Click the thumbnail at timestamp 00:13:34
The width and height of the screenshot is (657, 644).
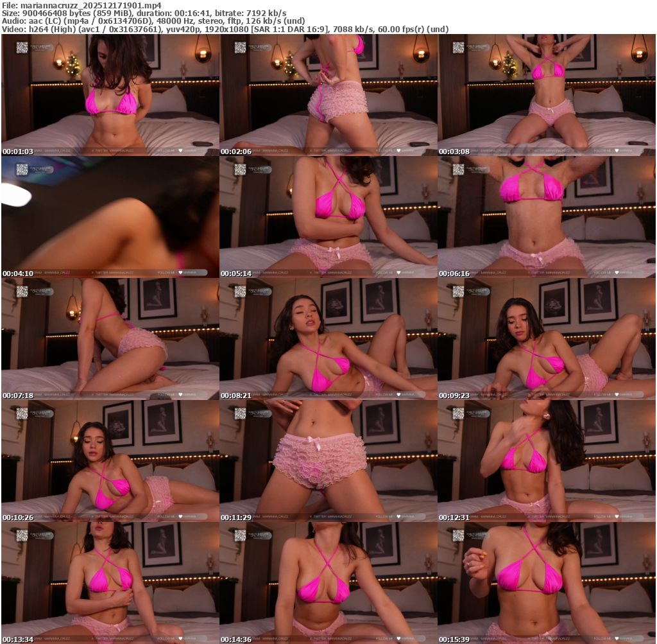pyautogui.click(x=110, y=583)
